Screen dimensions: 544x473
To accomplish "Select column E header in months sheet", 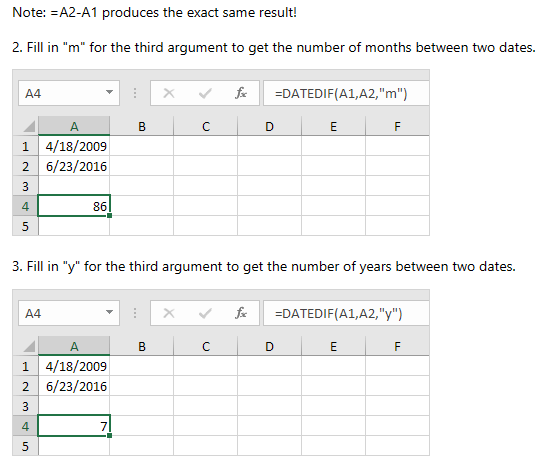I will coord(333,126).
